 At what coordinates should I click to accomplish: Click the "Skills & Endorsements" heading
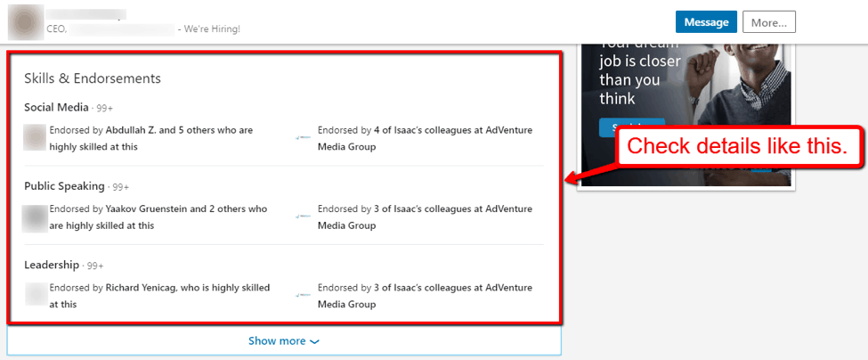coord(93,78)
